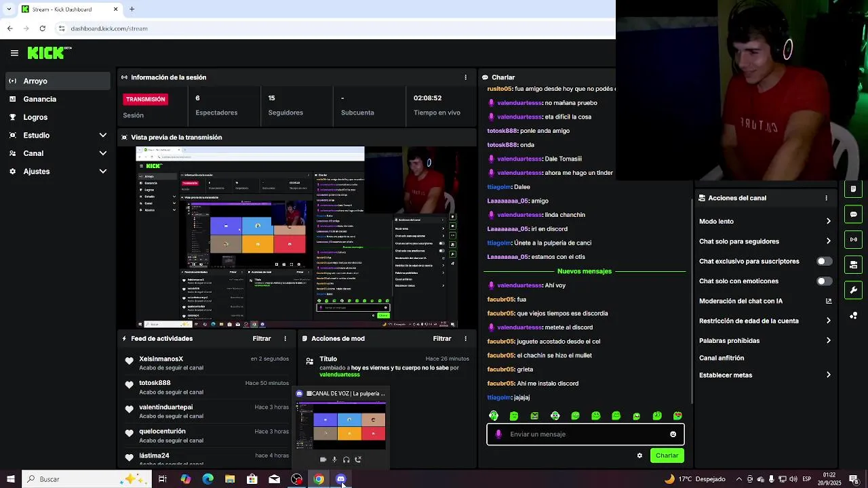Viewport: 868px width, 488px height.
Task: Click chat user ttiagolm's jajajaj message
Action: (509, 397)
